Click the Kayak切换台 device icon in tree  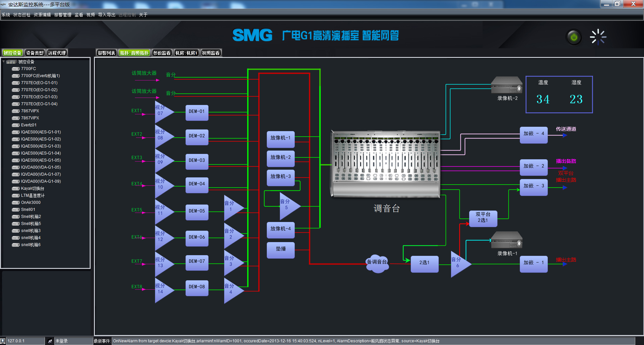[x=16, y=188]
